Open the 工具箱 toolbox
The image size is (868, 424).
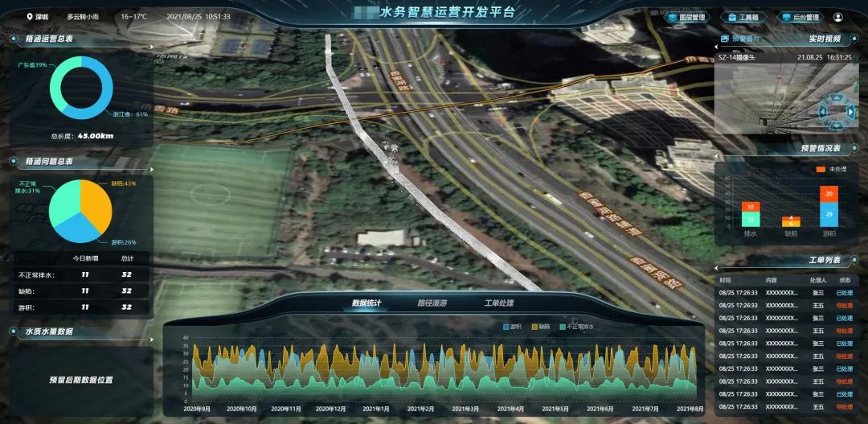745,17
